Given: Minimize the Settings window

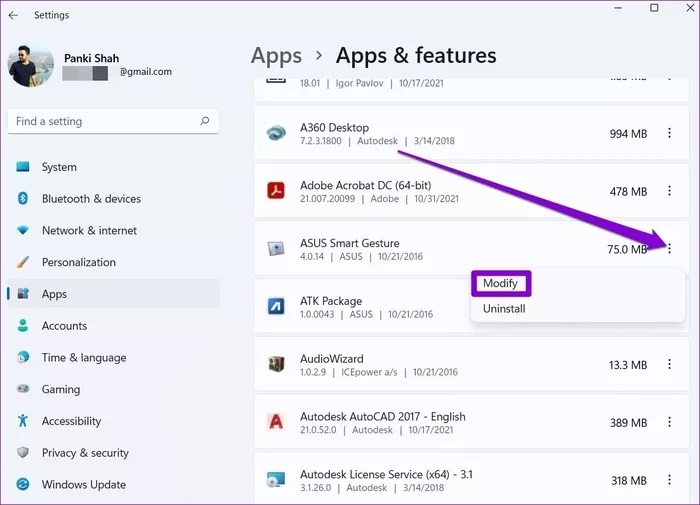Looking at the screenshot, I should click(x=618, y=8).
